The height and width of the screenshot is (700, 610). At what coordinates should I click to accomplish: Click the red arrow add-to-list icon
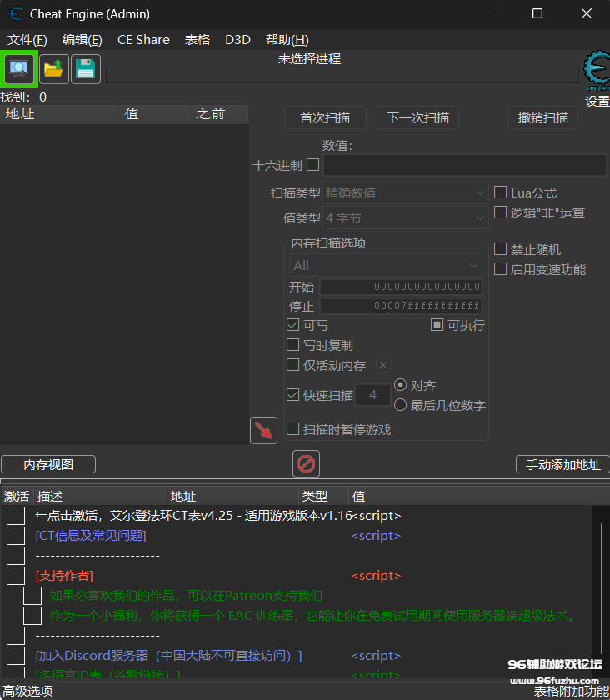tap(263, 430)
